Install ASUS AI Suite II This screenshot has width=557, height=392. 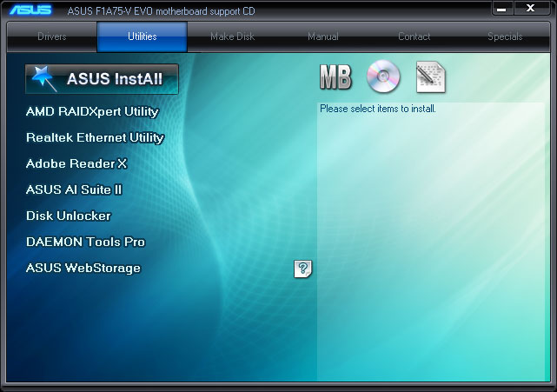tap(74, 189)
